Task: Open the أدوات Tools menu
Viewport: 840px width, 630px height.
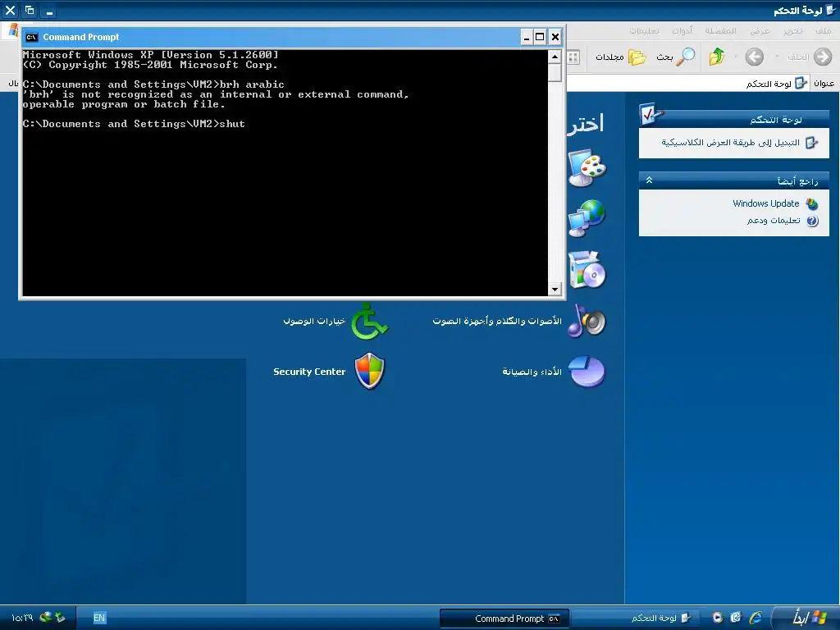Action: (682, 31)
